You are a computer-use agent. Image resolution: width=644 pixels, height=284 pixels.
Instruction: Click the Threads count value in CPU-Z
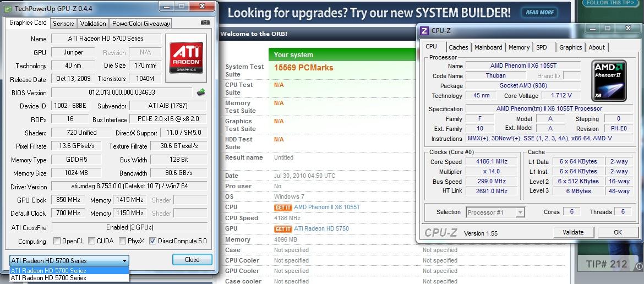click(x=624, y=212)
